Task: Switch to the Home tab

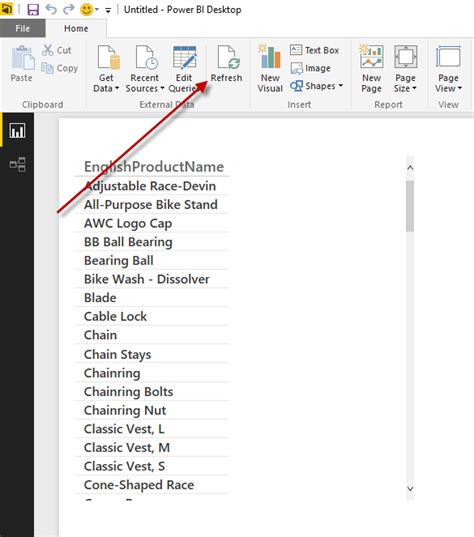Action: pyautogui.click(x=76, y=28)
